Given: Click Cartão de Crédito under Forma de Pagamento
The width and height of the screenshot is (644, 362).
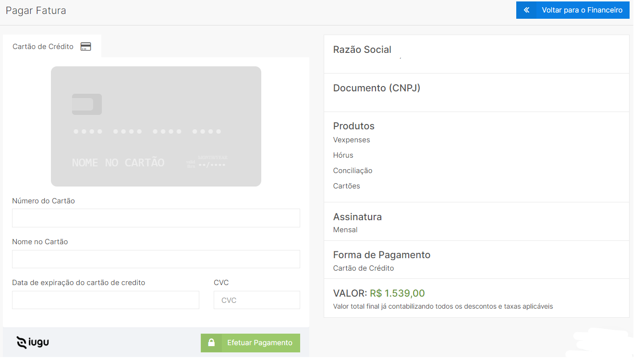Looking at the screenshot, I should pos(364,268).
